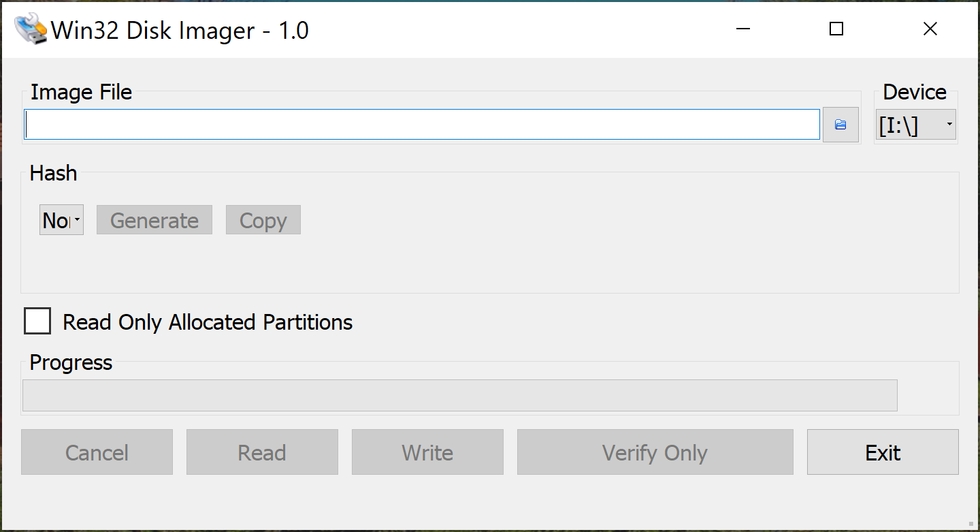Click the Copy hash button
The height and width of the screenshot is (532, 980).
[263, 220]
